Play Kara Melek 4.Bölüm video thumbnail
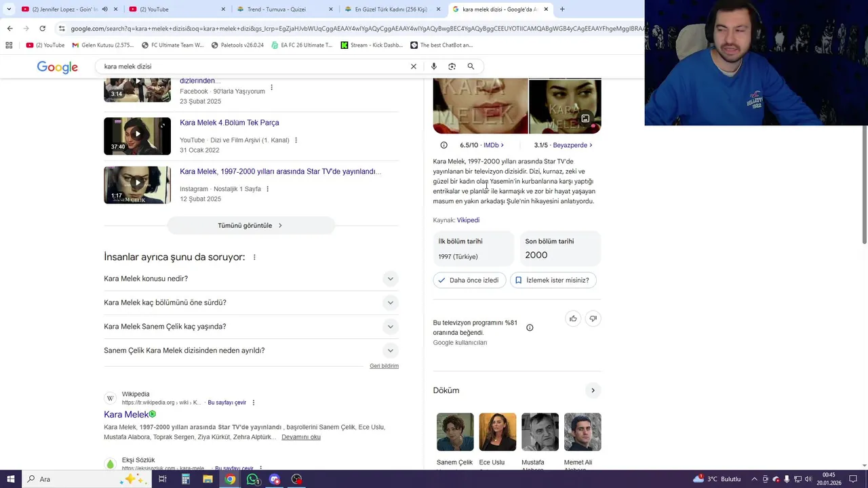This screenshot has height=488, width=868. pos(137,136)
